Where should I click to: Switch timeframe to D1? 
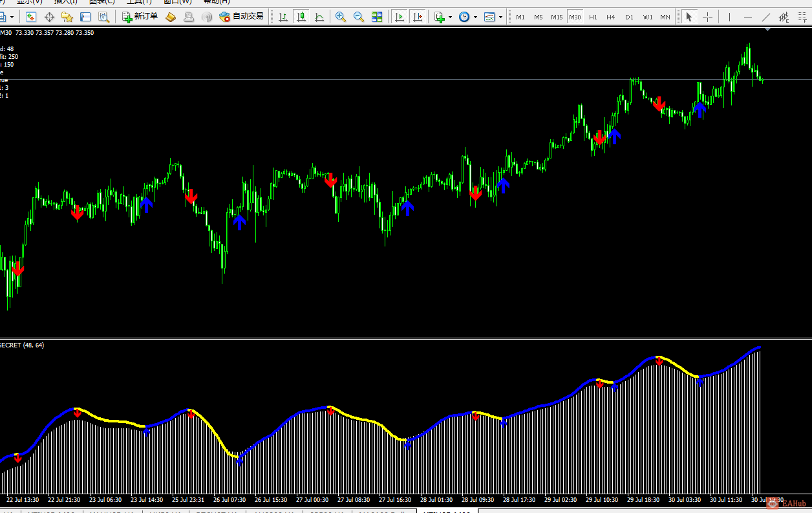point(628,17)
